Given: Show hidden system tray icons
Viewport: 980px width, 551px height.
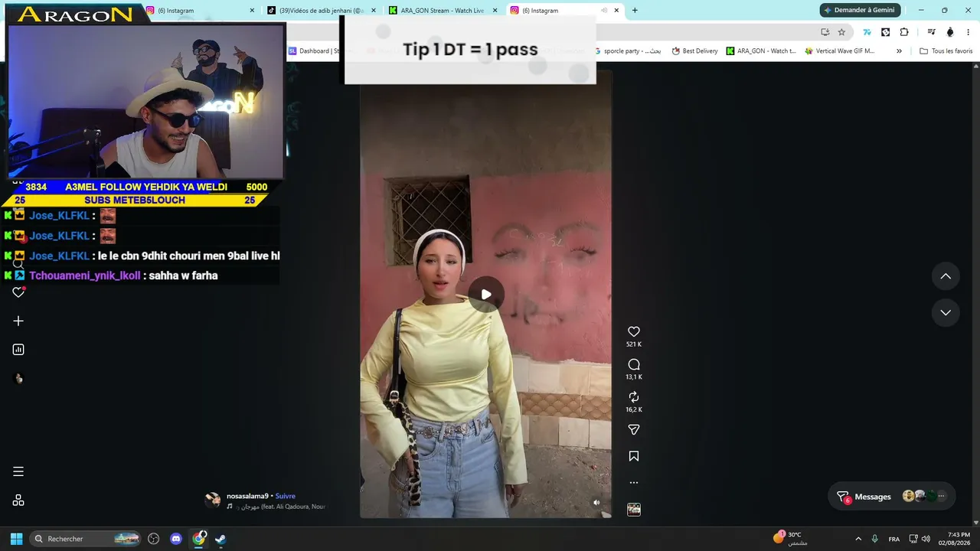Looking at the screenshot, I should click(x=858, y=539).
